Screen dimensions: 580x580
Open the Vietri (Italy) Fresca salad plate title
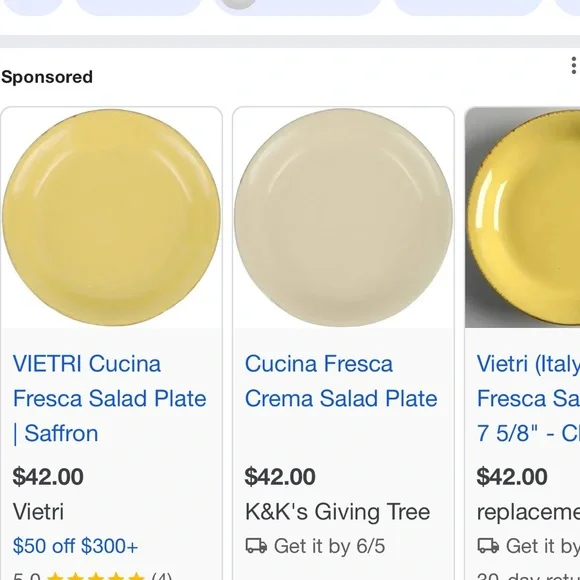[x=528, y=398]
